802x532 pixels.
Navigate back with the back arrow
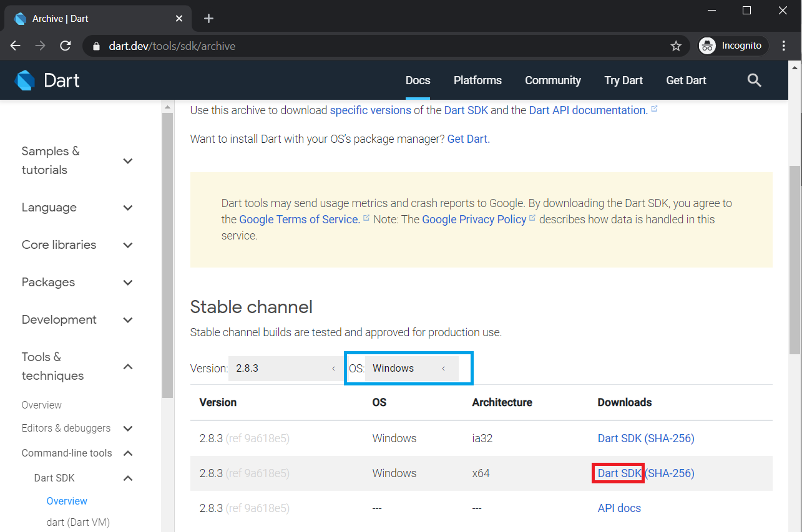(15, 45)
